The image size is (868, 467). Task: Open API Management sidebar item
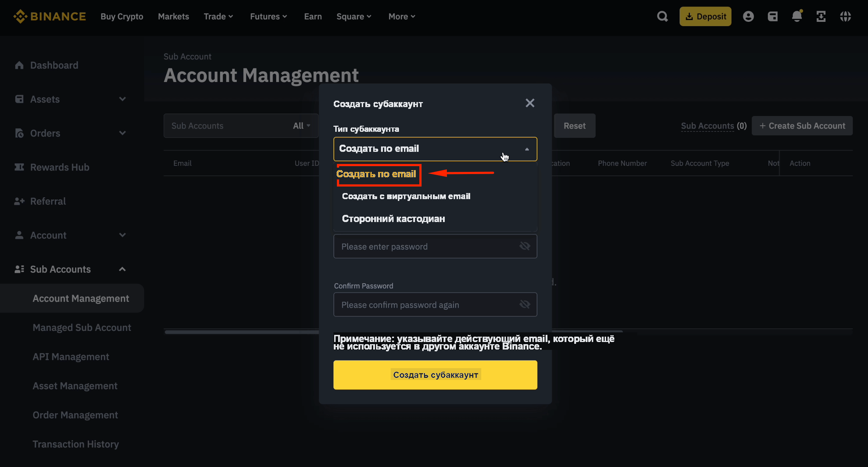coord(71,357)
